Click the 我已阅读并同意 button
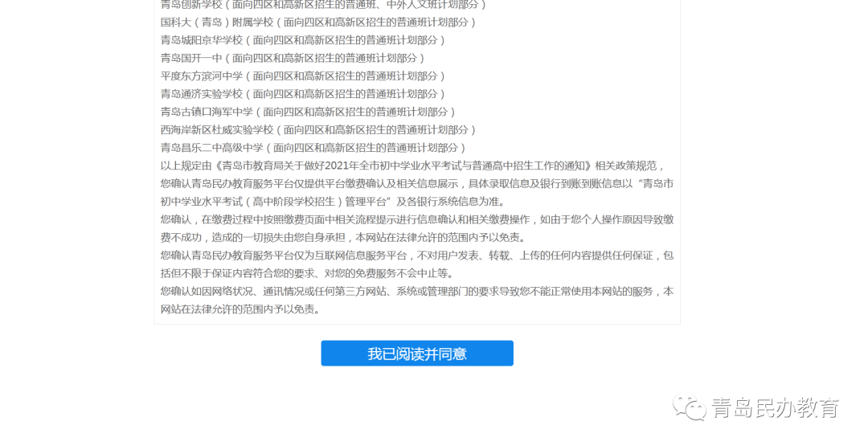The width and height of the screenshot is (868, 446). coord(417,353)
